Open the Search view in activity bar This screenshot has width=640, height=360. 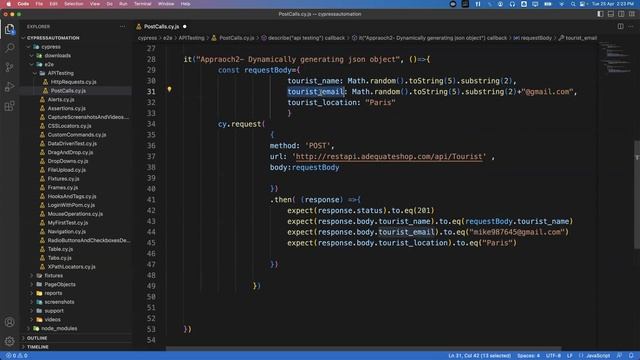(x=9, y=48)
